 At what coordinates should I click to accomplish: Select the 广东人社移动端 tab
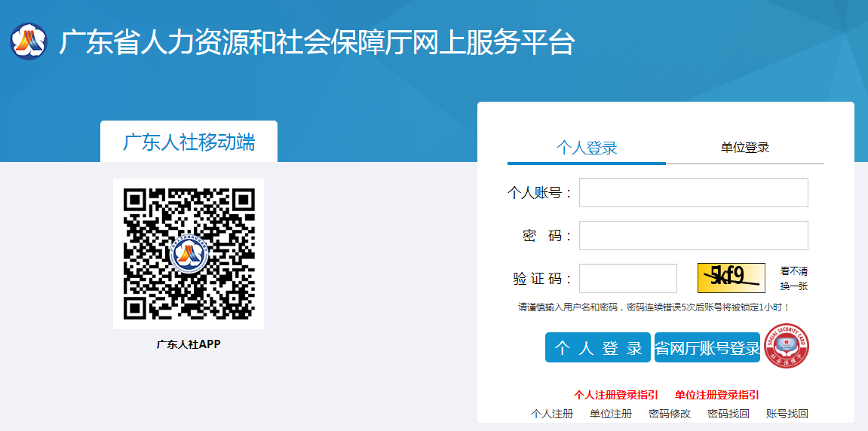(189, 142)
